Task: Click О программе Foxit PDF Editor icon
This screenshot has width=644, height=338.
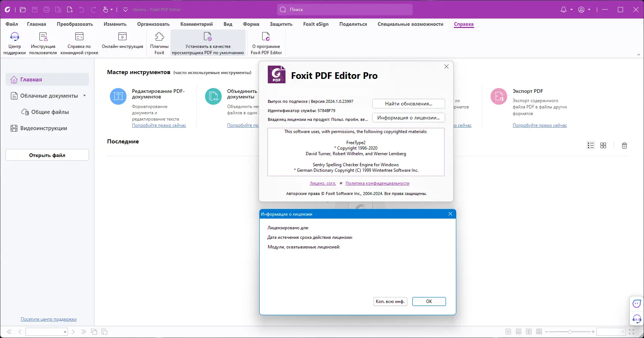Action: [x=266, y=43]
